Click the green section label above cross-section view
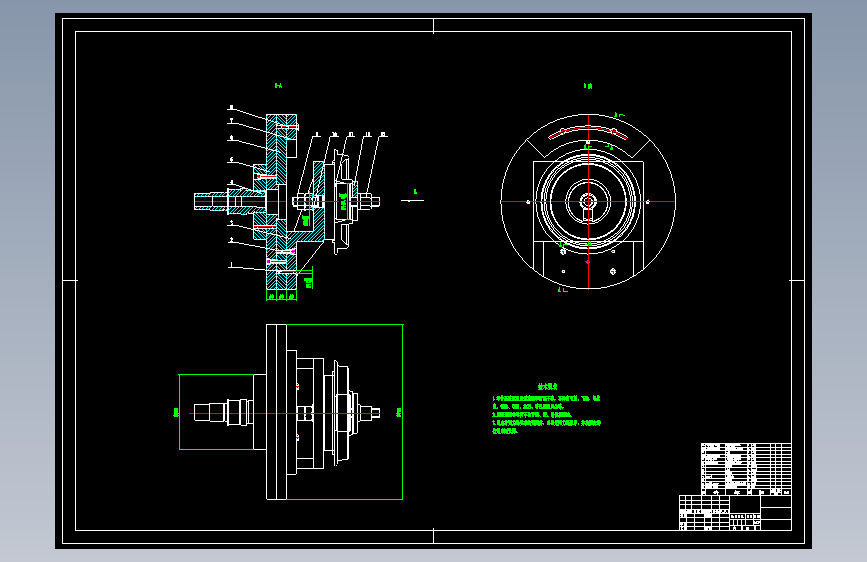Screen dimensions: 867x562 tap(278, 86)
